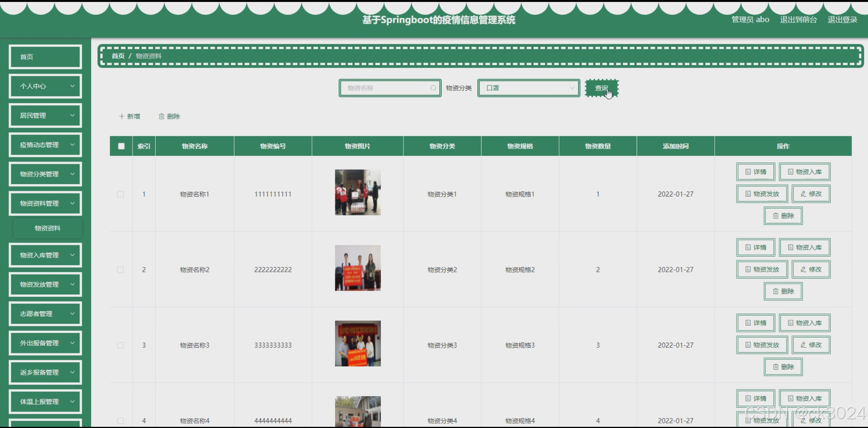Click the plus icon 新增 button

[x=129, y=116]
